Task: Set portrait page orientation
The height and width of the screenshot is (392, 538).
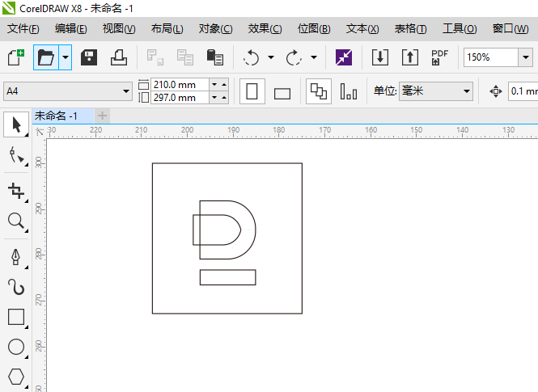Action: tap(252, 91)
